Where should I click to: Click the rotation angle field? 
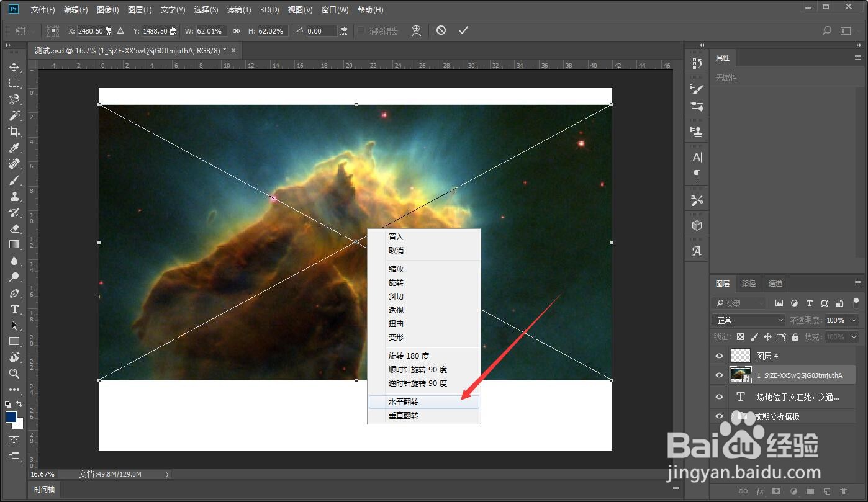tap(322, 30)
